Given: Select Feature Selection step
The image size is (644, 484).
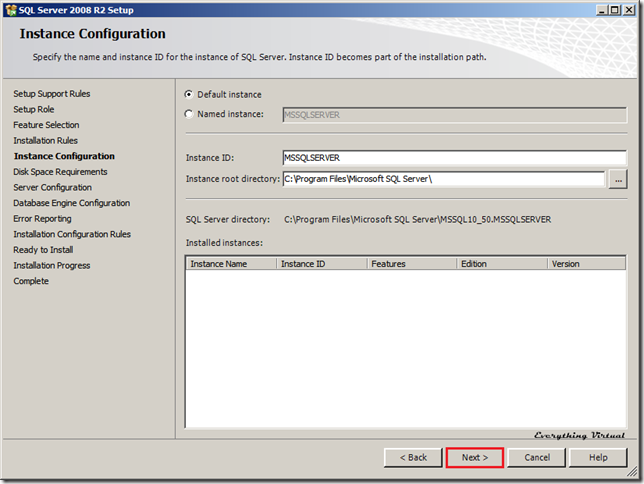Looking at the screenshot, I should pyautogui.click(x=46, y=125).
